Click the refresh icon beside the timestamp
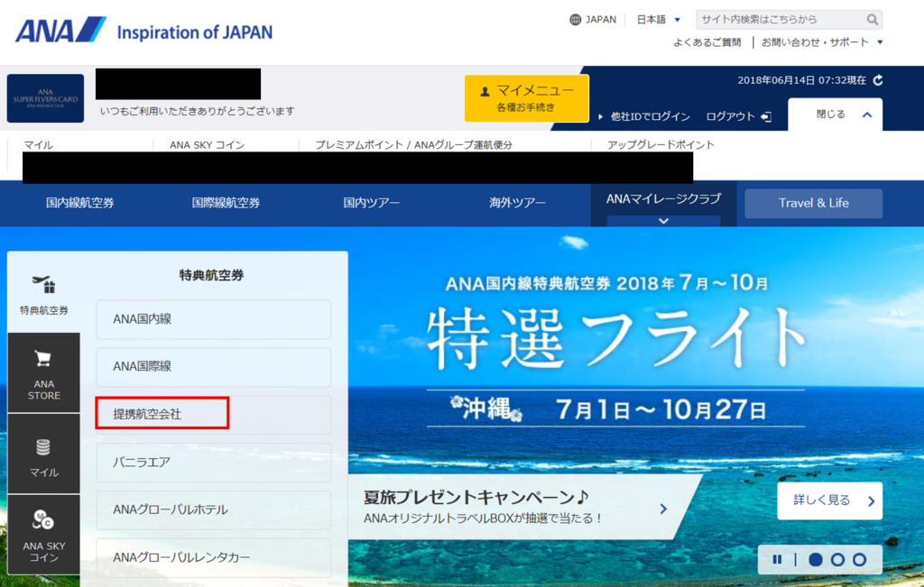The width and height of the screenshot is (924, 587). point(878,80)
